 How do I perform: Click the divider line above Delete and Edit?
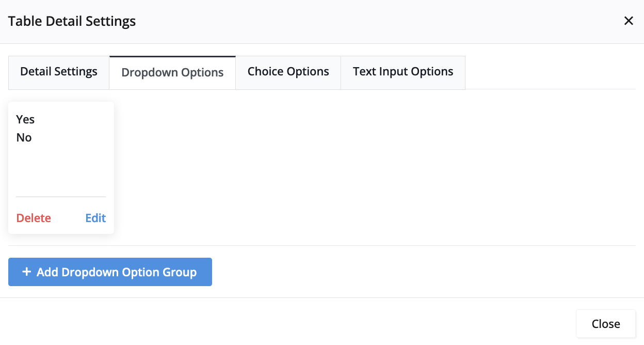pos(61,197)
